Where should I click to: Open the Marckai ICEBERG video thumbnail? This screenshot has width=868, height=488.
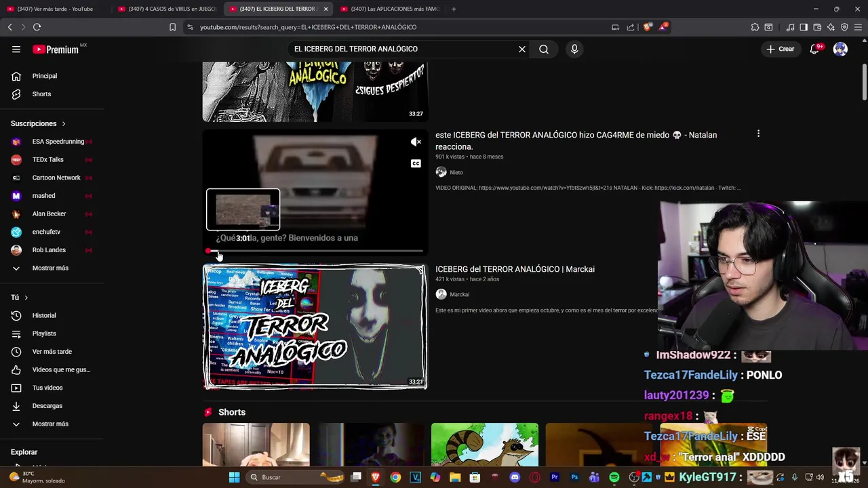coord(315,327)
